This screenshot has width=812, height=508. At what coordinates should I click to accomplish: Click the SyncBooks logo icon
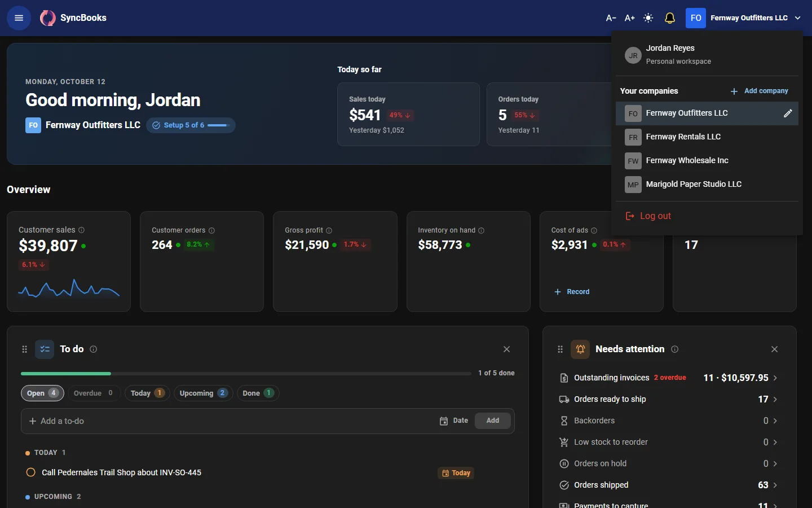[x=48, y=18]
